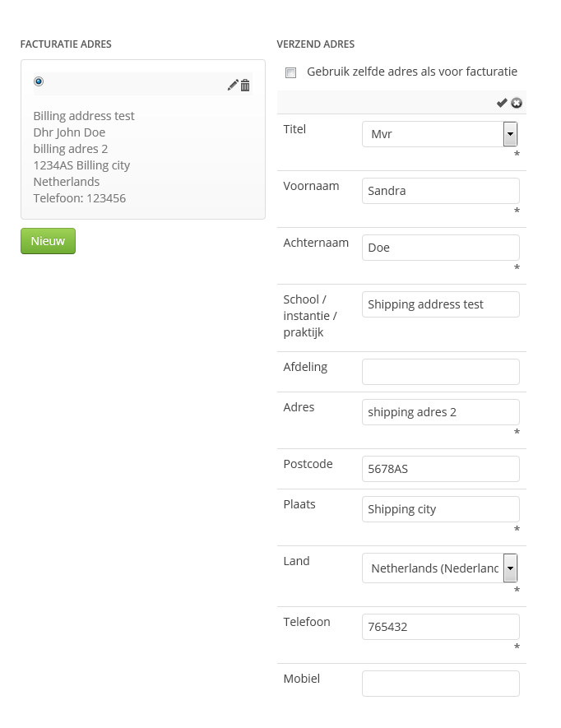Screen dimensions: 561x728
Task: Click the Telefoon input field
Action: pos(440,627)
